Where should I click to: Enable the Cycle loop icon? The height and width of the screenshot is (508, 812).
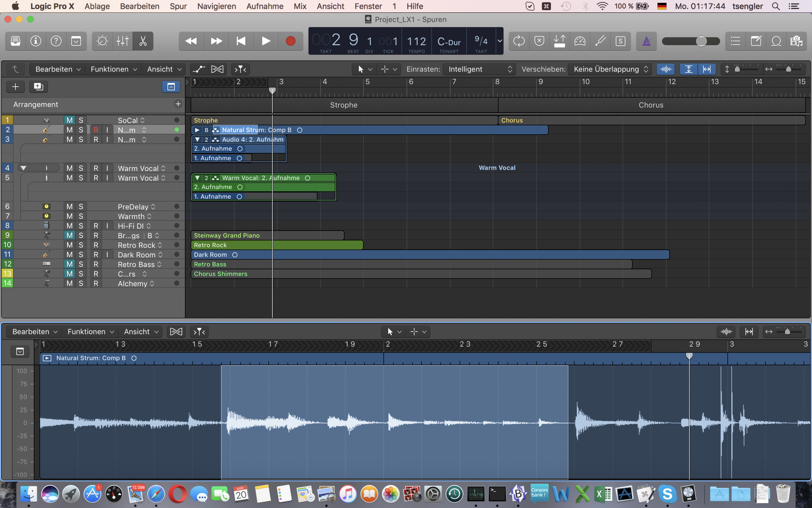click(519, 41)
